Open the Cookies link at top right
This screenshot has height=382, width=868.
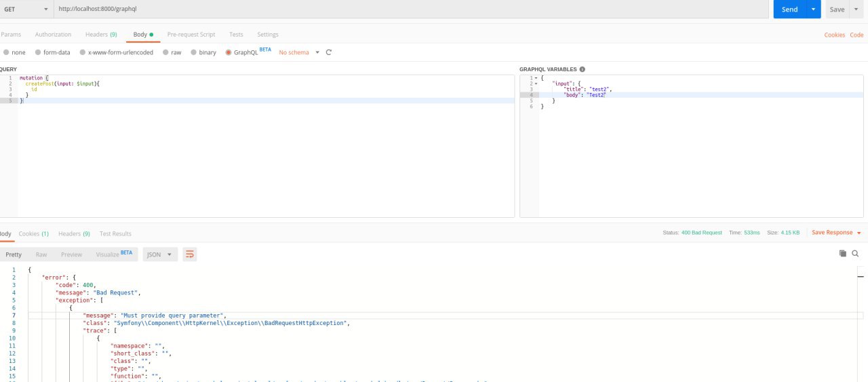[834, 35]
